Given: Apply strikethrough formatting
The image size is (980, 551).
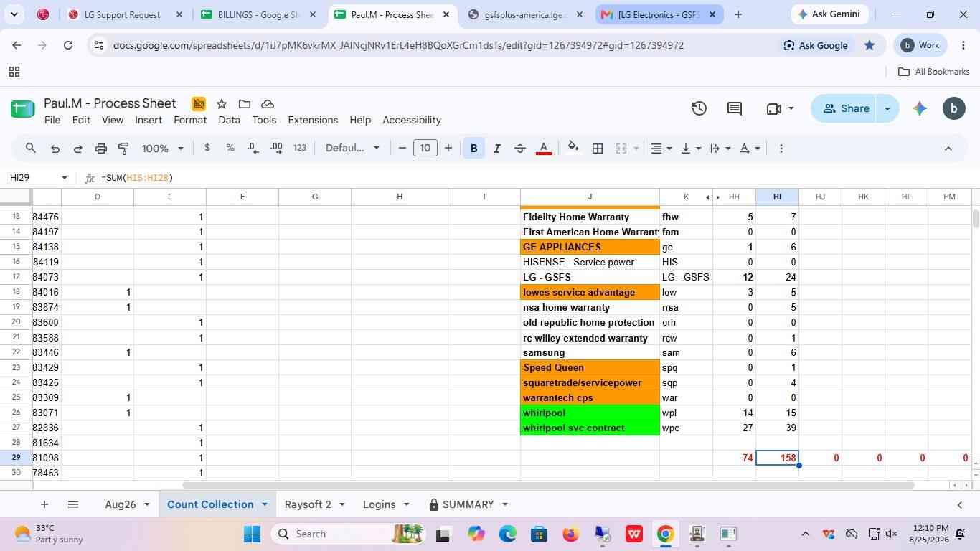Looking at the screenshot, I should [x=520, y=149].
